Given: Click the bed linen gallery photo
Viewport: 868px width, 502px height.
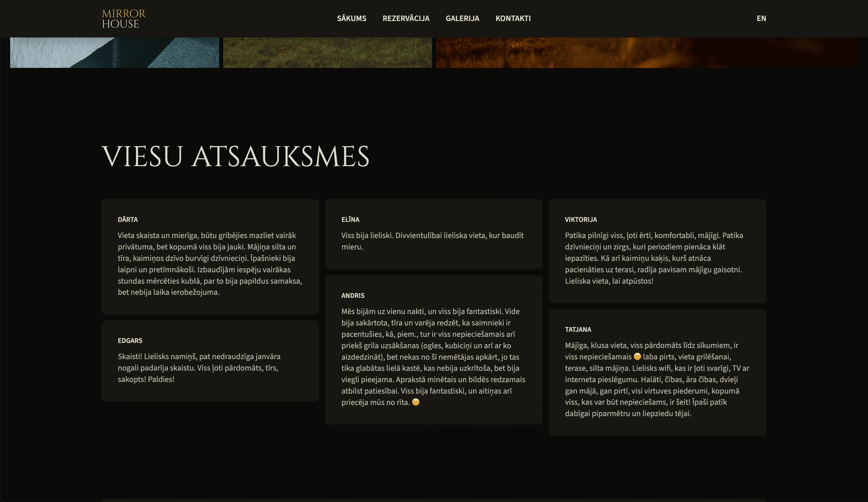Looking at the screenshot, I should point(114,53).
